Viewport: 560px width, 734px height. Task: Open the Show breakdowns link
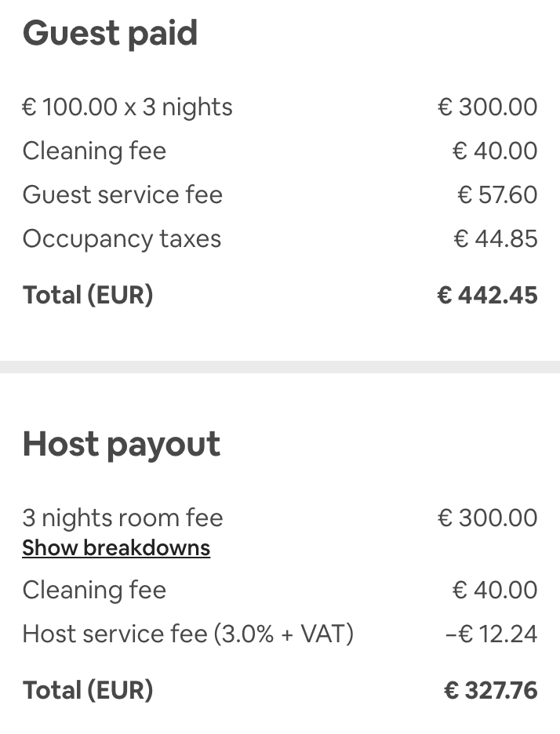tap(116, 547)
